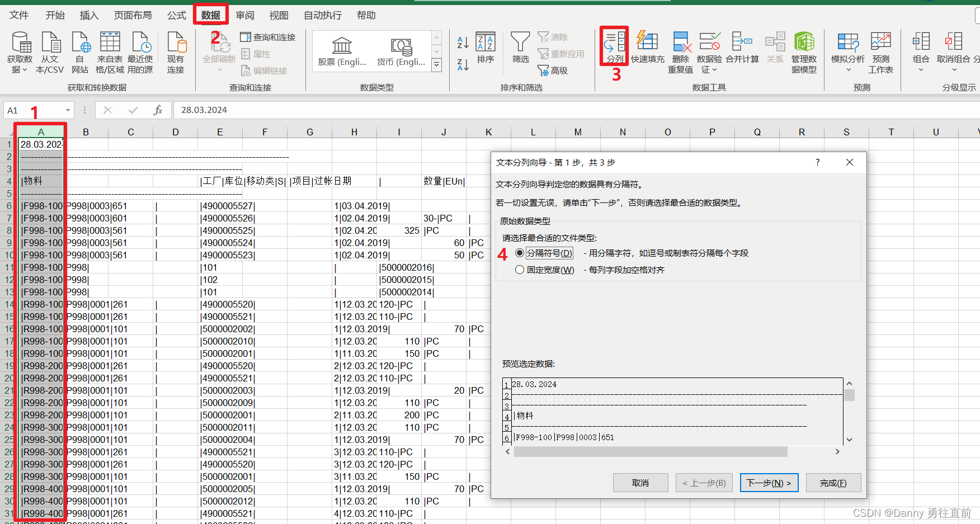Click the Name Box showing A1
The height and width of the screenshot is (524, 980).
[34, 110]
